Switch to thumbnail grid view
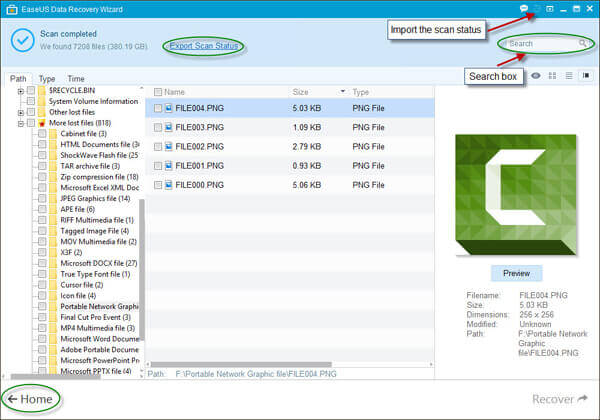Screen dimensions: 600x420 553,76
